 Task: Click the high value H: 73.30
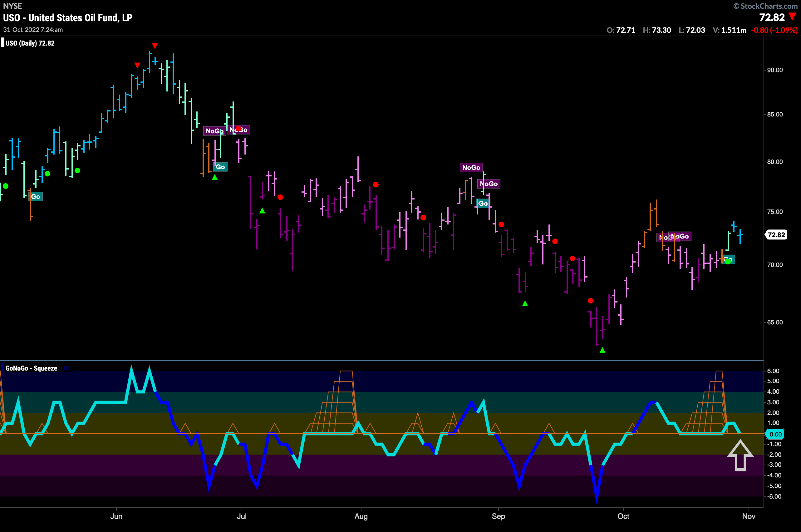pos(657,30)
